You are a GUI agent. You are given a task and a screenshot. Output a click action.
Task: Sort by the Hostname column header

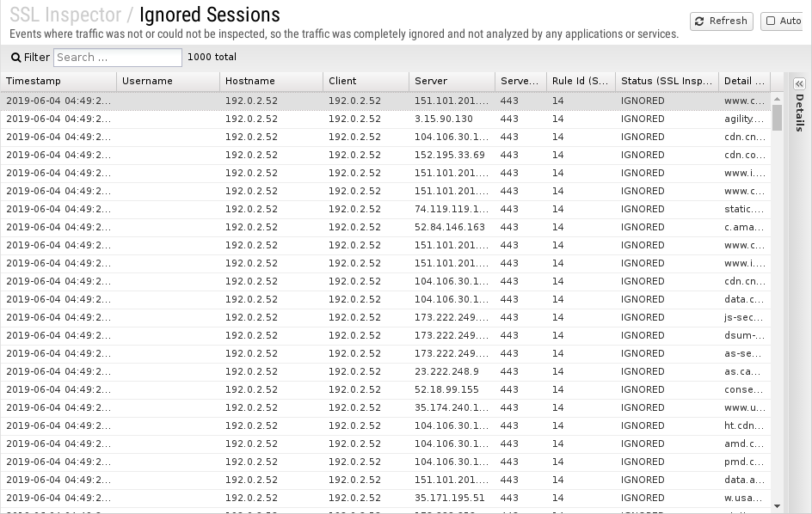click(x=271, y=82)
